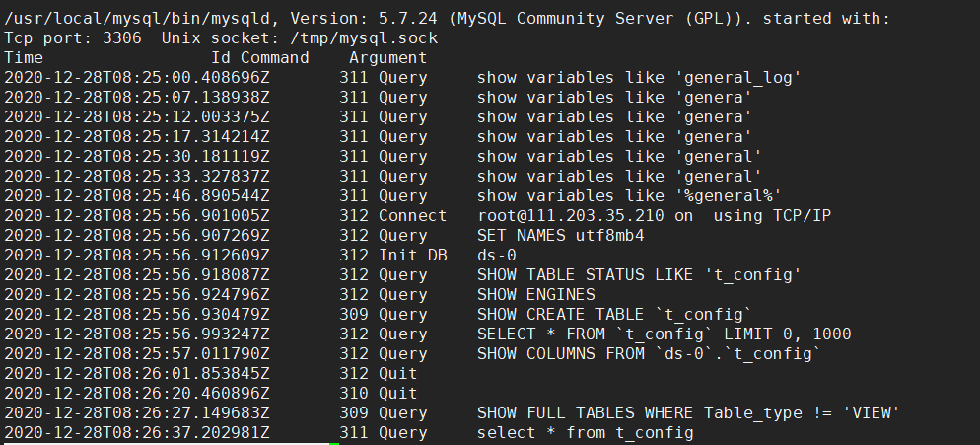980x445 pixels.
Task: Click the Argument column header
Action: tap(387, 57)
